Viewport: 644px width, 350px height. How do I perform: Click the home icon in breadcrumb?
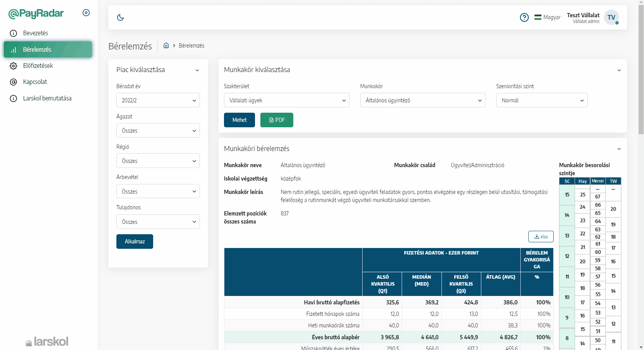pos(166,45)
